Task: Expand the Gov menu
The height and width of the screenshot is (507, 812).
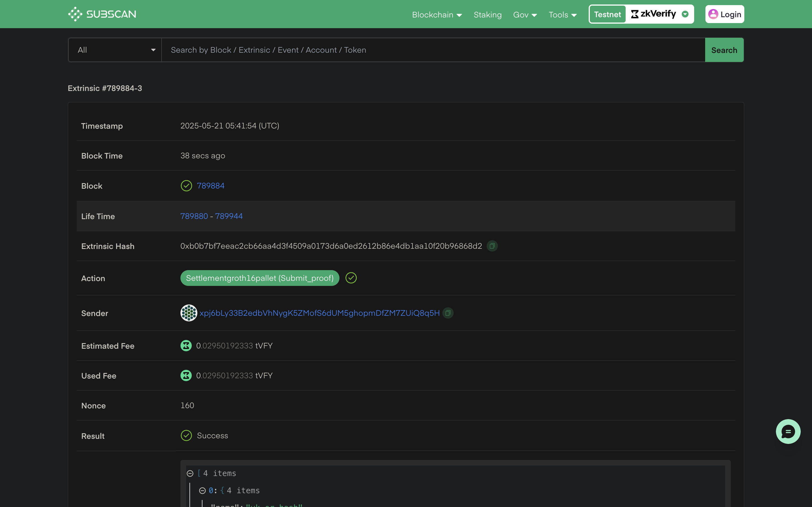Action: coord(525,15)
